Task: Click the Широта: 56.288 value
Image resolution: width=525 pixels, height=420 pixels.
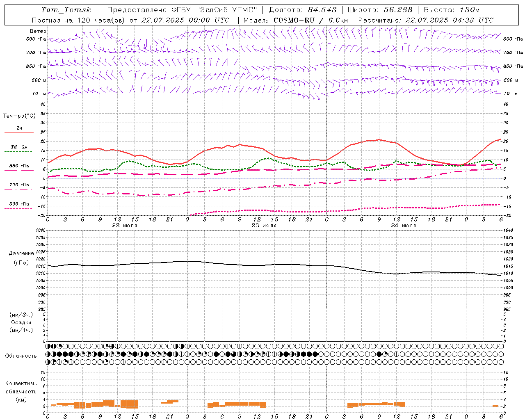Action: coord(380,10)
